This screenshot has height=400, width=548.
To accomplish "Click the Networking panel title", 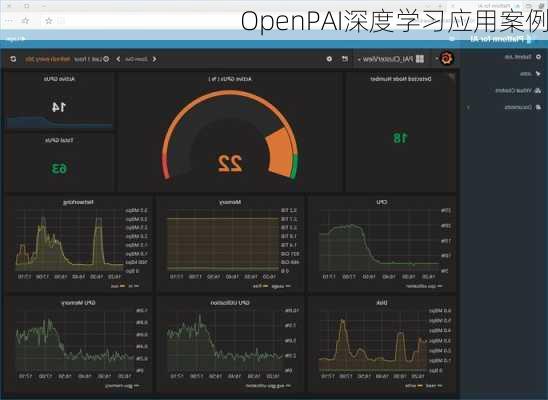I will [78, 202].
